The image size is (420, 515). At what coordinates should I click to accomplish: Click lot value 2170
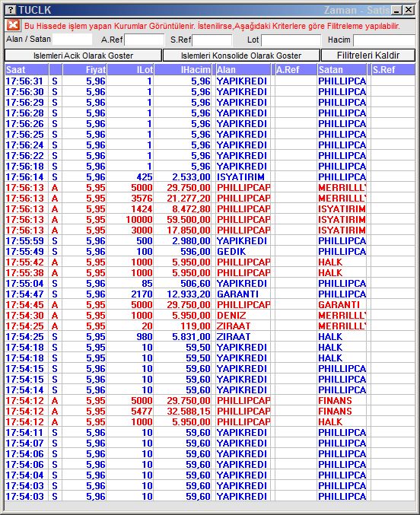click(142, 294)
